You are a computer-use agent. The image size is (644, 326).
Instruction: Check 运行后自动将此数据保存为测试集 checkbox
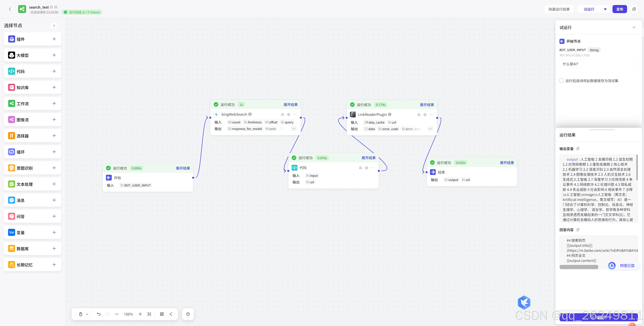coord(561,81)
